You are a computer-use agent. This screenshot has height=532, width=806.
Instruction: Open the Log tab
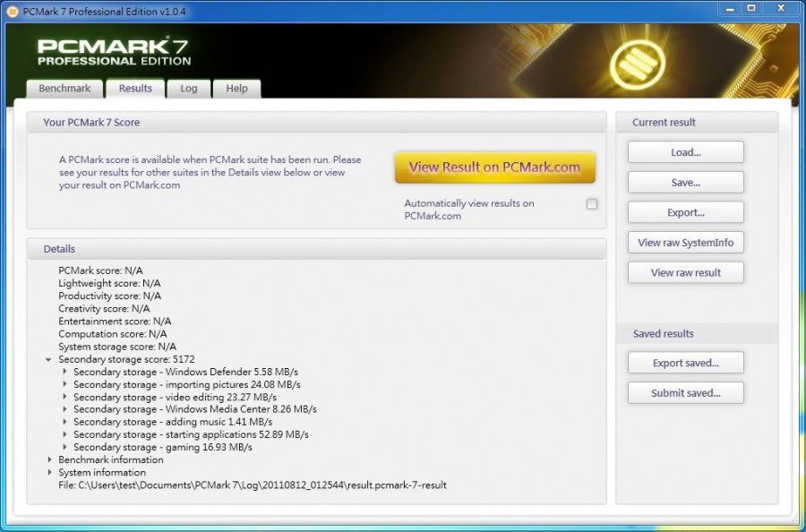tap(189, 89)
